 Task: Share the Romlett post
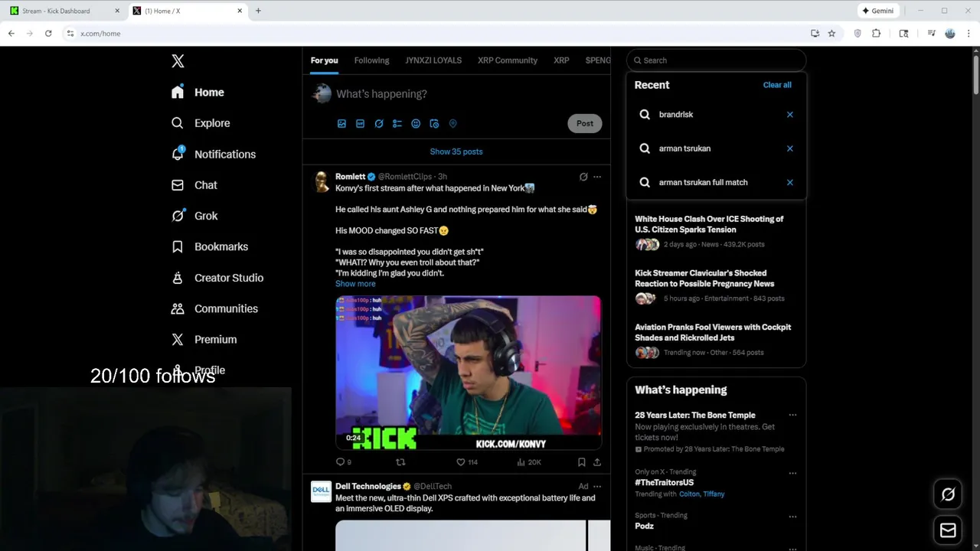[x=597, y=462]
